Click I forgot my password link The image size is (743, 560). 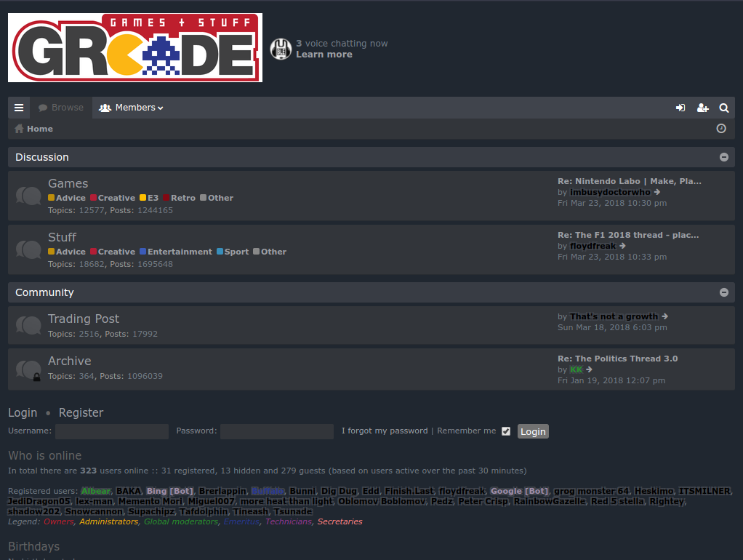click(385, 431)
